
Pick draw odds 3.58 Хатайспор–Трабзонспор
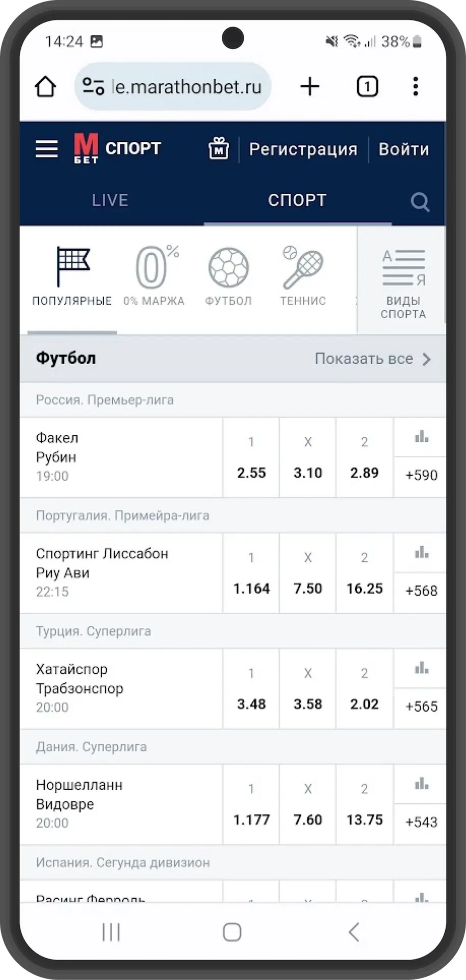coord(308,688)
